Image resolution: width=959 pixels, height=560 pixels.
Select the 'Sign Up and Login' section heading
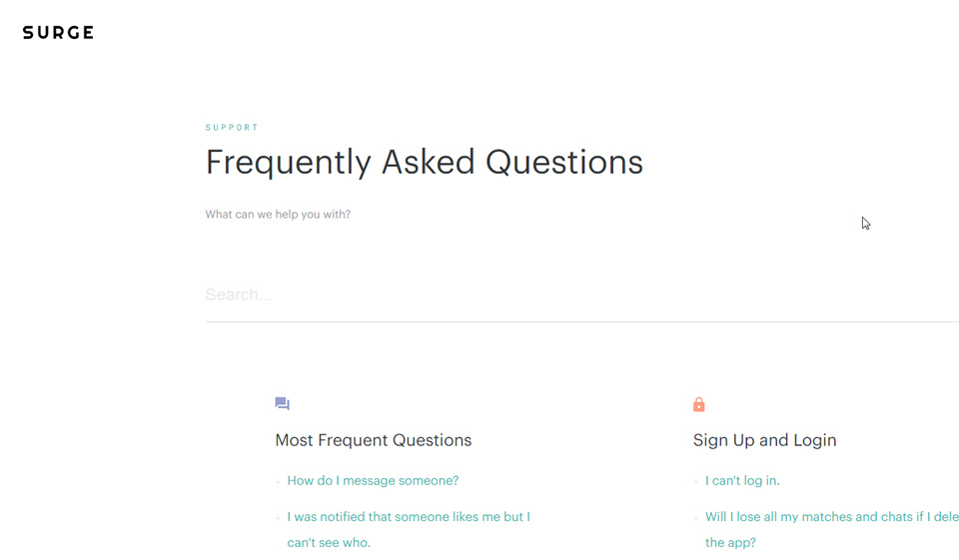(x=765, y=440)
